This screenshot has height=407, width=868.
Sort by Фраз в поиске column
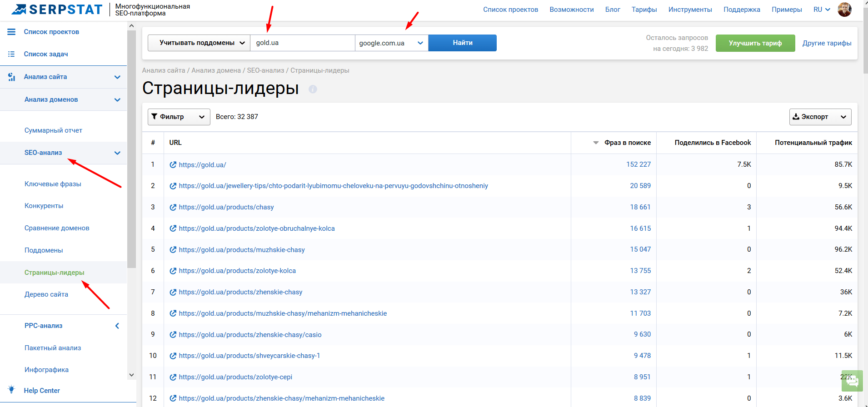pos(627,143)
